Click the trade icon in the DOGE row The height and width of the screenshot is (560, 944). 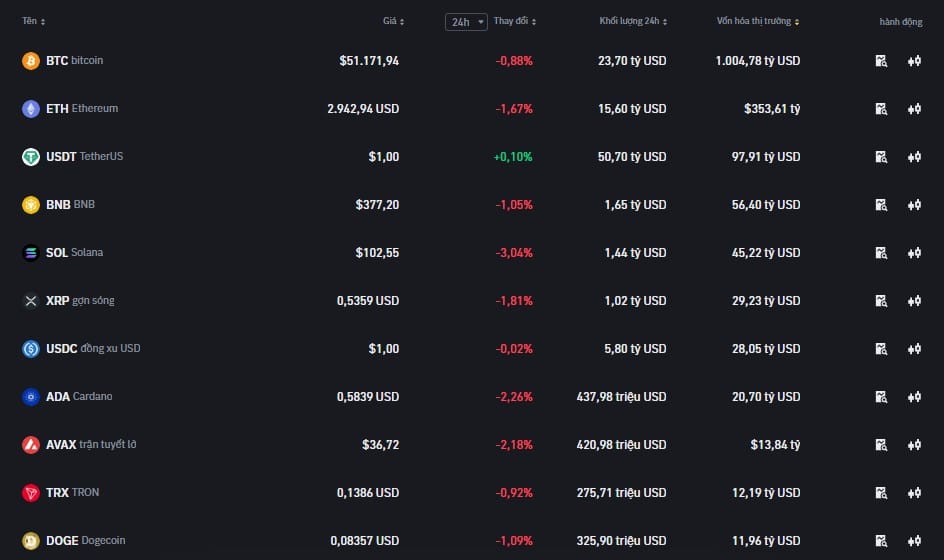[914, 541]
